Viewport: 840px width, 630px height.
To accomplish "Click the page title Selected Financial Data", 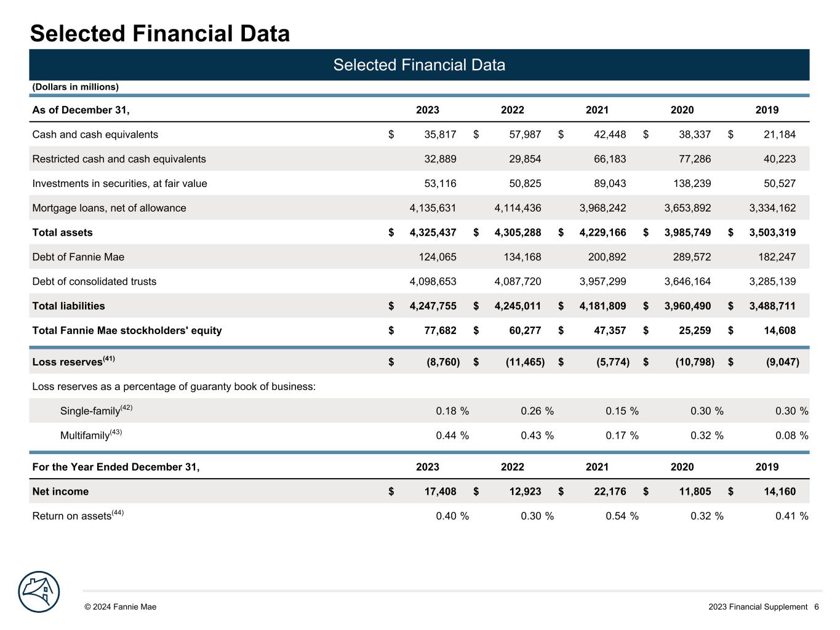I will click(x=160, y=33).
